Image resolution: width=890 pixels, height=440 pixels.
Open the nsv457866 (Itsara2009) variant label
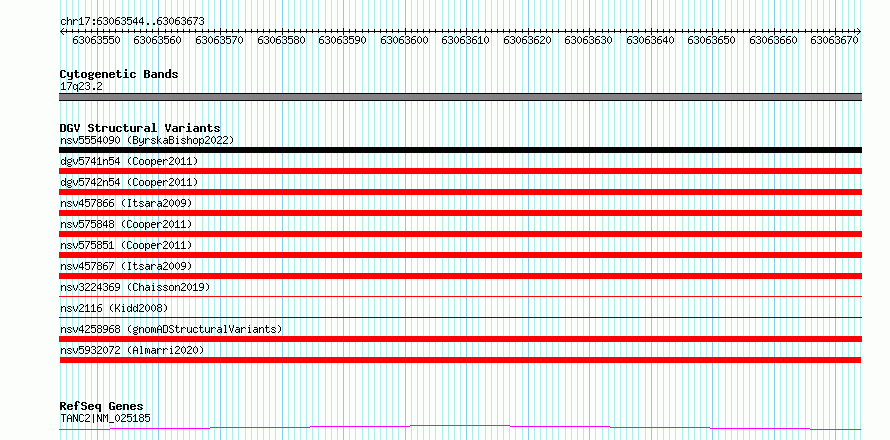126,203
